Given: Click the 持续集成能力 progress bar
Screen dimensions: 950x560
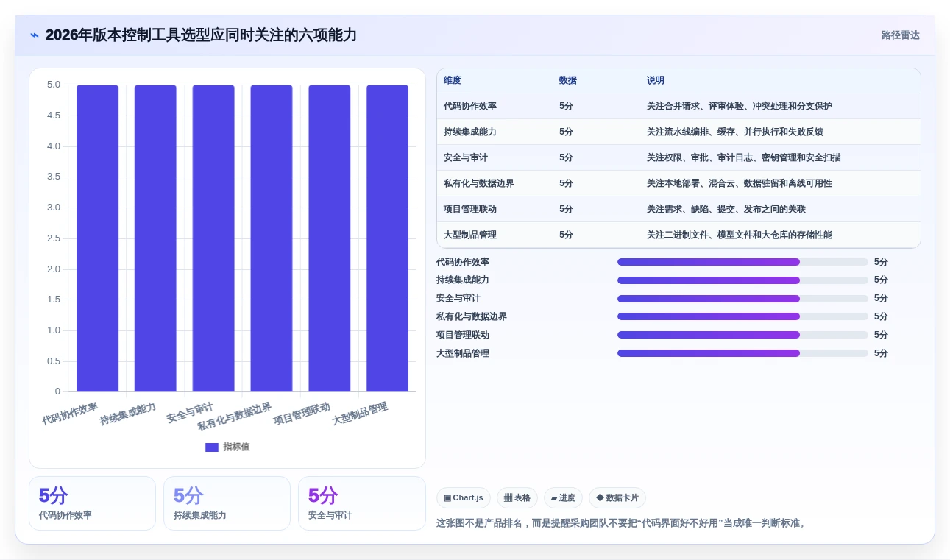Looking at the screenshot, I should pos(742,280).
